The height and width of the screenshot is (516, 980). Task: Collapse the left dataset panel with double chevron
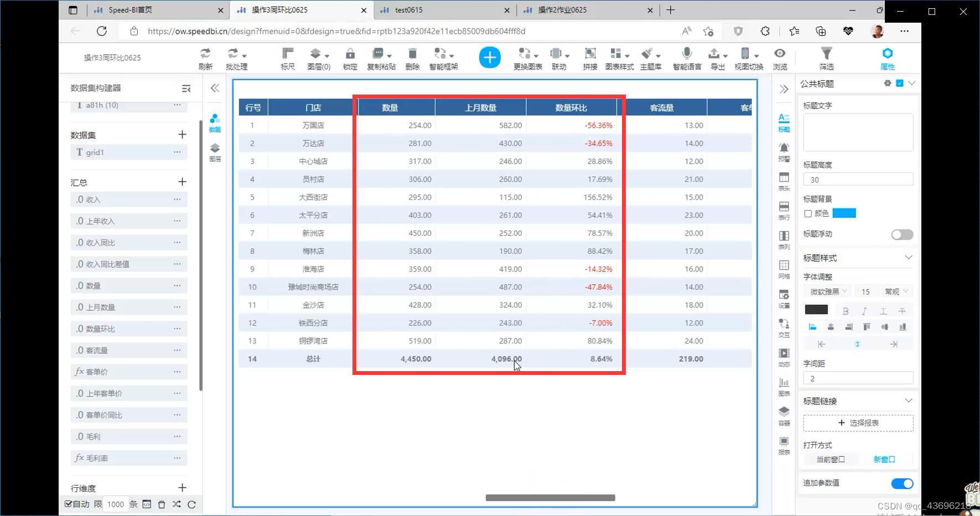(215, 88)
